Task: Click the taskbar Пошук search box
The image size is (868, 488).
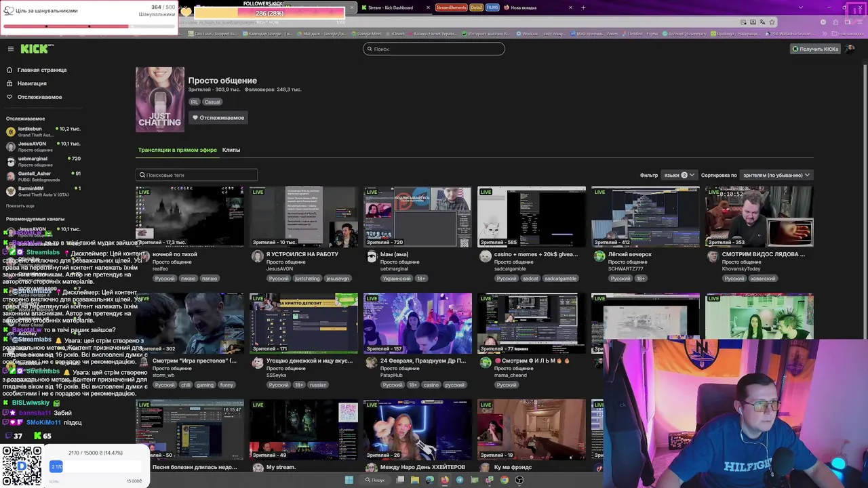Action: point(375,480)
